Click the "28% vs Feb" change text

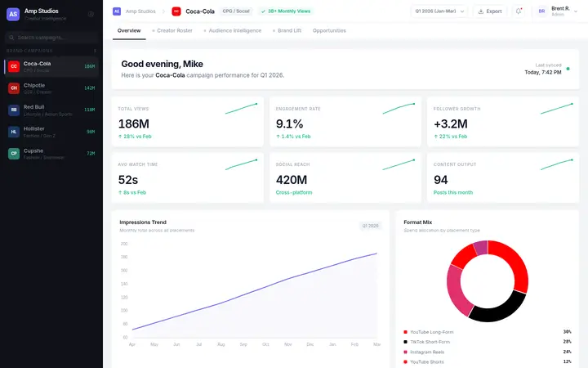[x=137, y=137]
